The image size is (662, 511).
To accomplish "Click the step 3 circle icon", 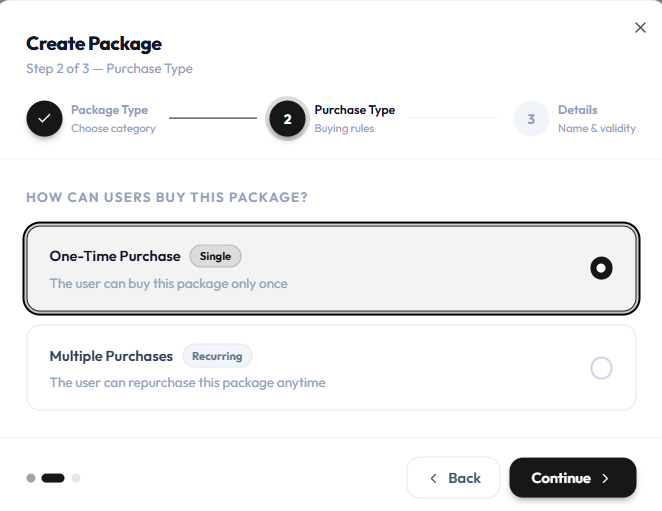I will [x=531, y=119].
